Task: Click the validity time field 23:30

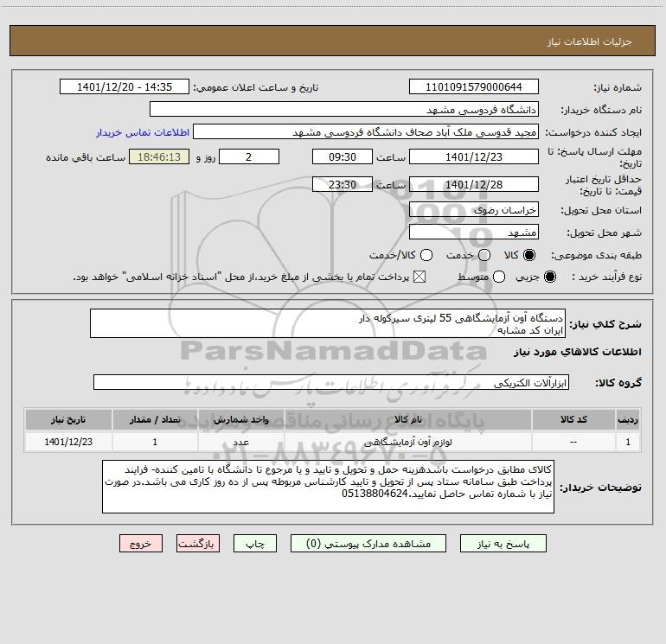Action: (343, 184)
